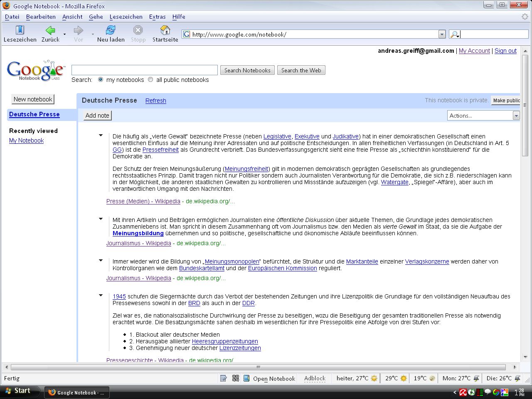Screen dimensions: 532x399
Task: Open the Windows Start button
Action: [x=20, y=391]
